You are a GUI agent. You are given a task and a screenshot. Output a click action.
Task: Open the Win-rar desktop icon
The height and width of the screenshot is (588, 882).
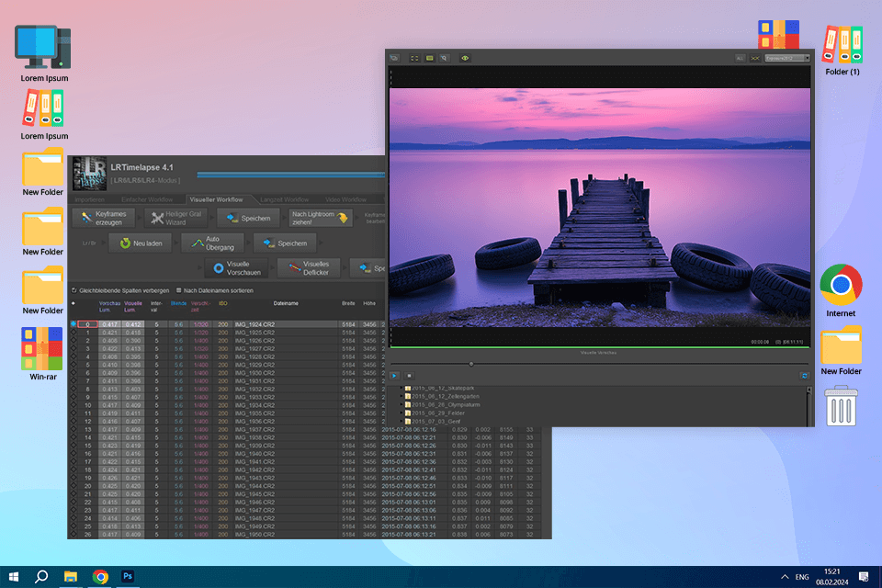pos(43,355)
